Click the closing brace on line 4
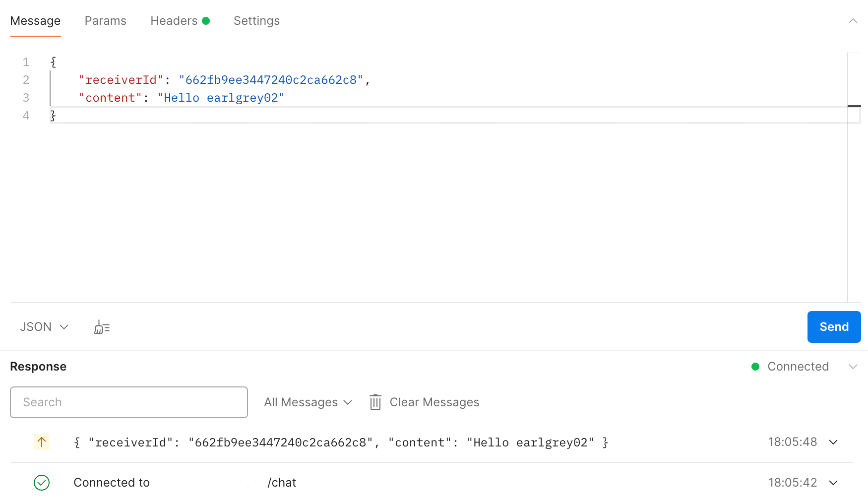 pyautogui.click(x=53, y=116)
